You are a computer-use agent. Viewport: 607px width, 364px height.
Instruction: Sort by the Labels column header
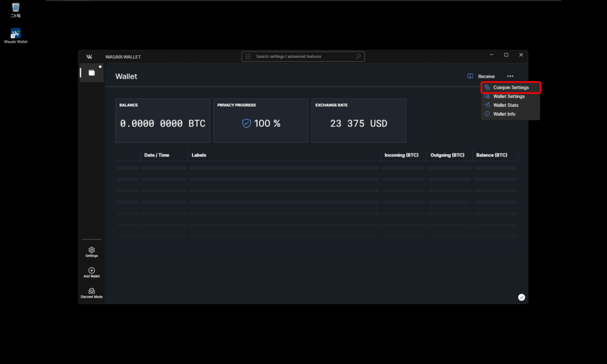pos(199,155)
